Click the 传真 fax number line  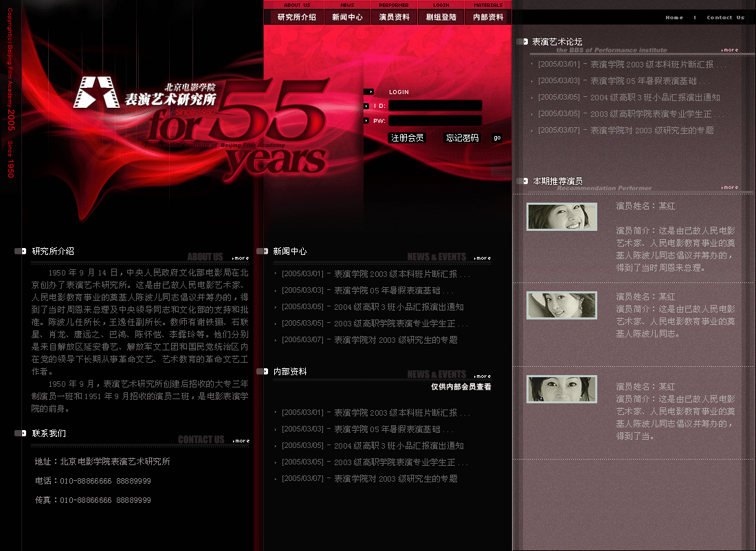pyautogui.click(x=93, y=500)
